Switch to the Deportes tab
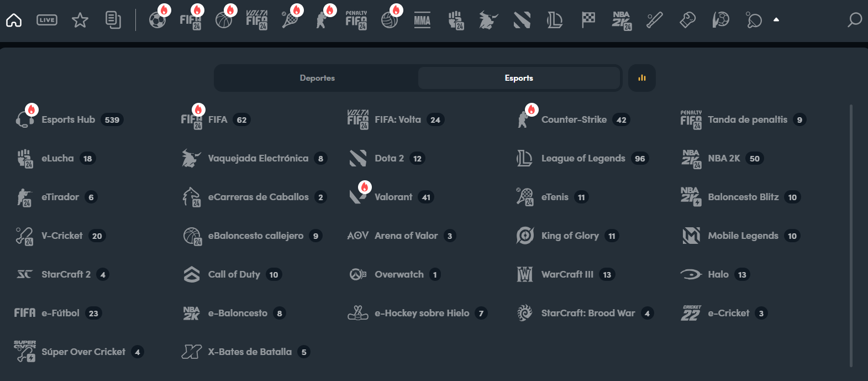 coord(317,78)
